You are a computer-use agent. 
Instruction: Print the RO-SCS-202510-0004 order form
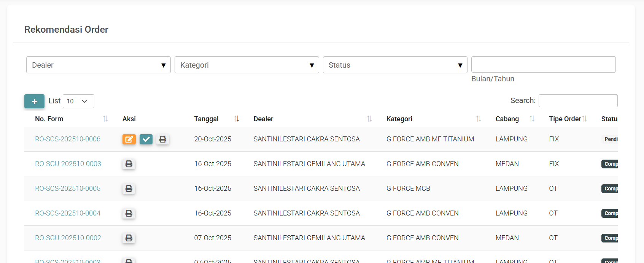(x=129, y=213)
